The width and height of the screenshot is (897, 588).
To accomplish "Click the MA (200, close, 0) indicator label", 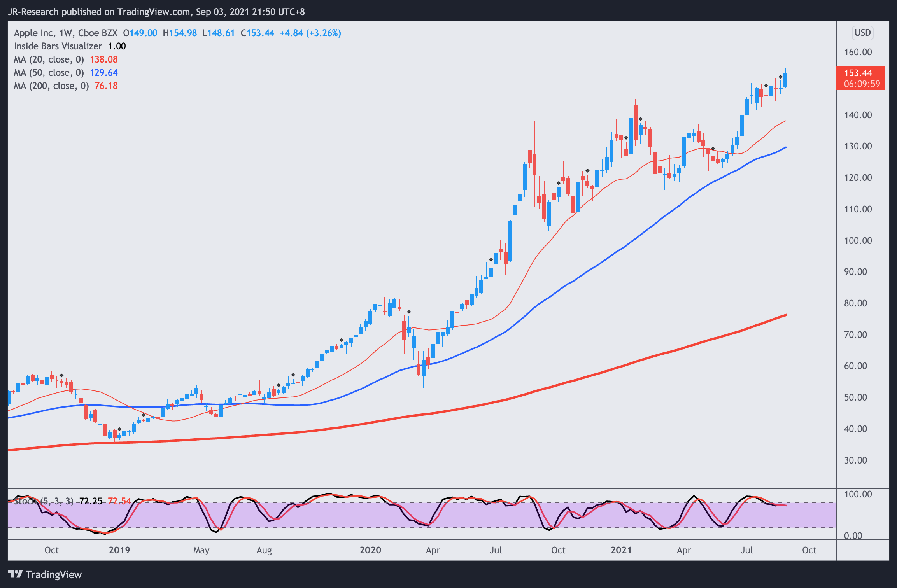I will tap(51, 86).
